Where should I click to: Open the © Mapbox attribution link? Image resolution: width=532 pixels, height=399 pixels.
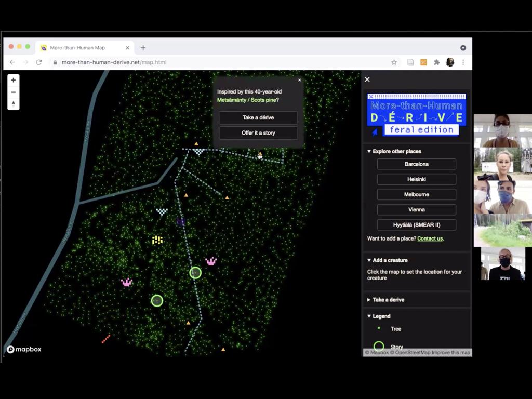(377, 353)
